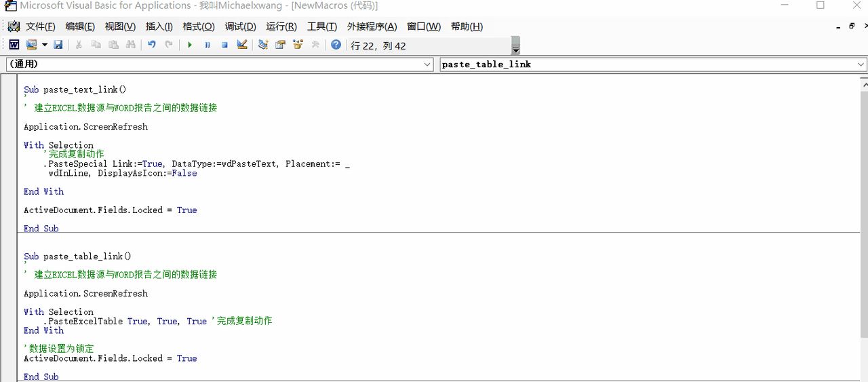Click the .PasteSpecial Link:=True code line
The image size is (868, 382).
(197, 164)
